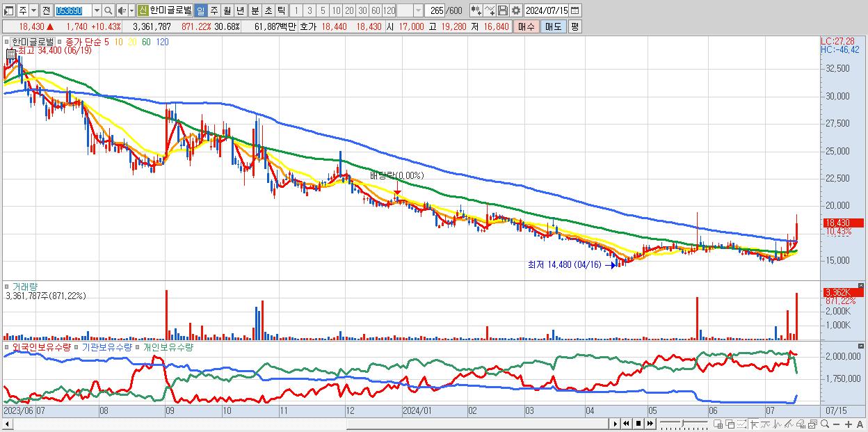Switch to the 월 monthly chart period
Image resolution: width=868 pixels, height=432 pixels.
click(x=227, y=10)
